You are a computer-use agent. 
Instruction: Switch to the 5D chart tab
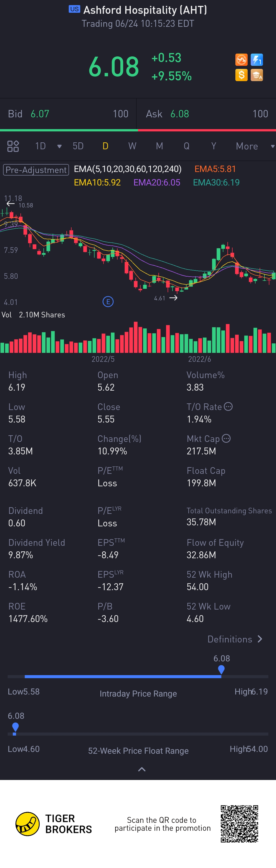78,146
